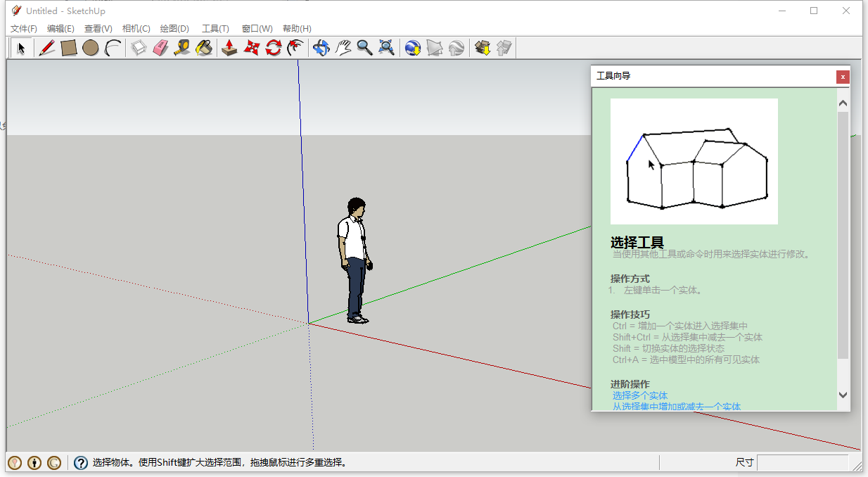Follow the 从选择集中增加或减去一个实体 link
This screenshot has width=868, height=477.
pos(677,406)
